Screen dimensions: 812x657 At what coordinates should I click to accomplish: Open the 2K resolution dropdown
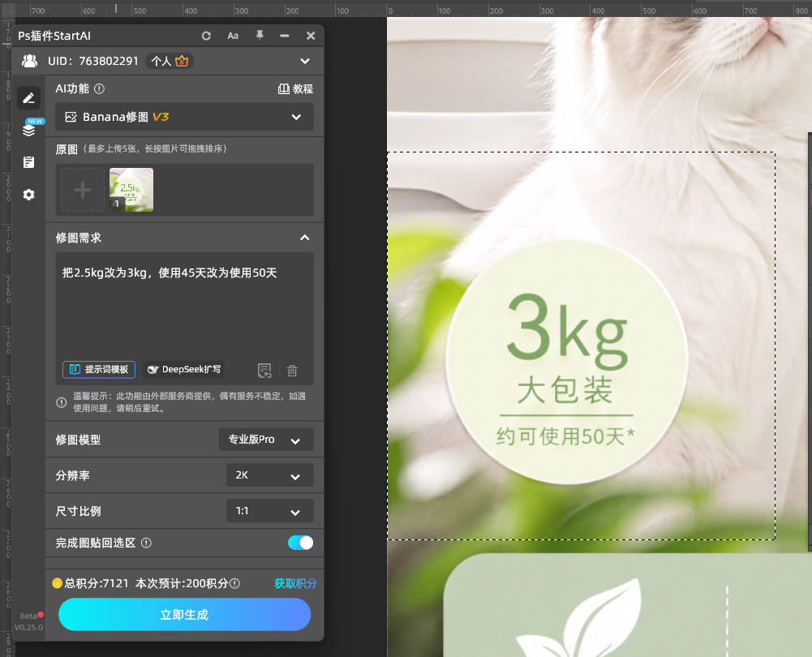pos(270,475)
